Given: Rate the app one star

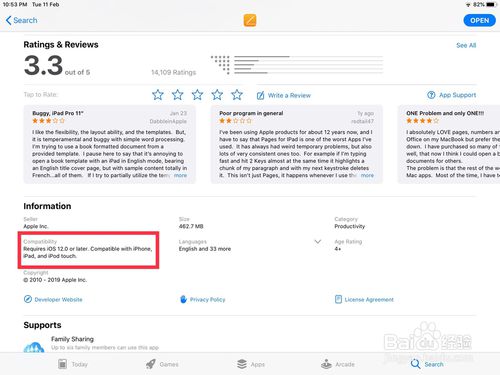Looking at the screenshot, I should tap(158, 95).
